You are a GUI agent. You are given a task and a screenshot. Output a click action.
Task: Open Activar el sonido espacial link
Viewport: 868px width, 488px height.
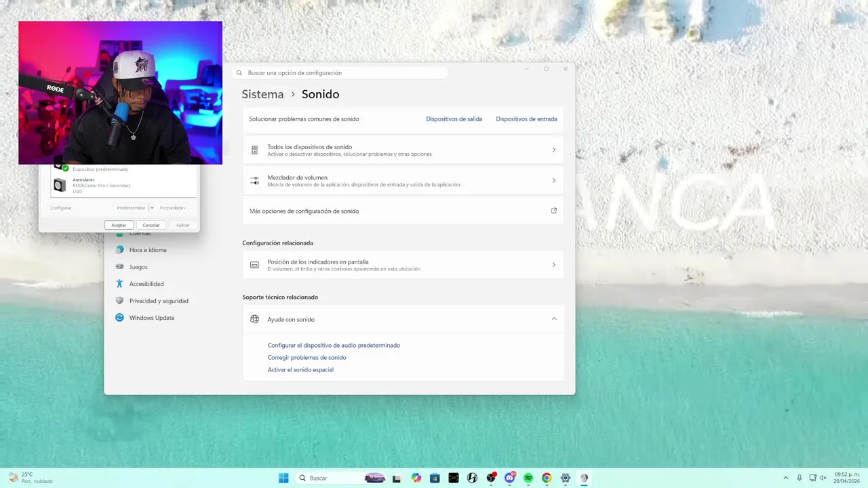pos(300,370)
